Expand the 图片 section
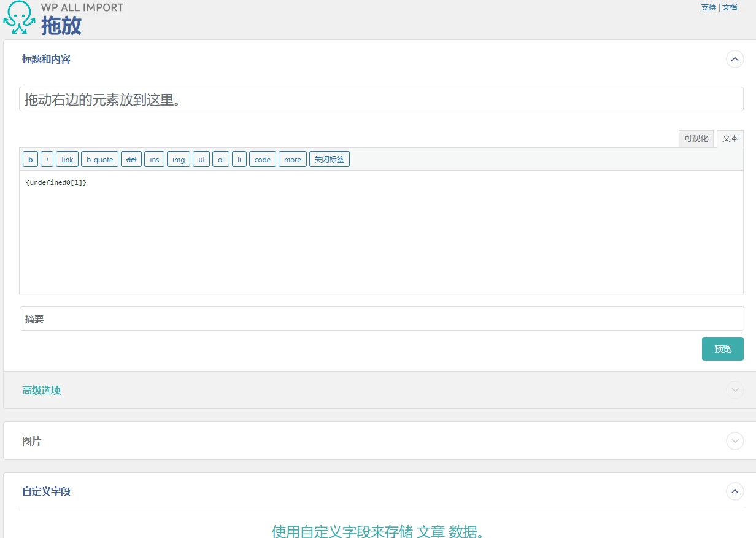Image resolution: width=756 pixels, height=538 pixels. click(x=735, y=441)
